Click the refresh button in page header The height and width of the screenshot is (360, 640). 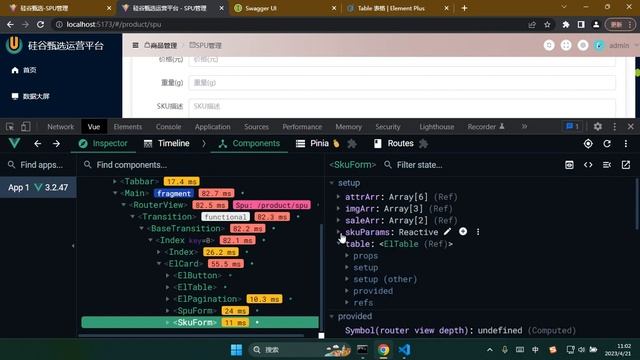tap(549, 45)
